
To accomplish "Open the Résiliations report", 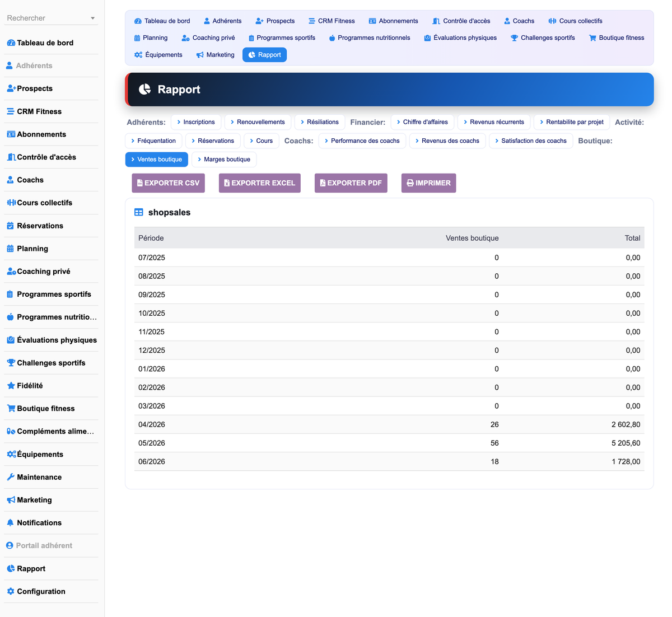I will click(x=320, y=122).
